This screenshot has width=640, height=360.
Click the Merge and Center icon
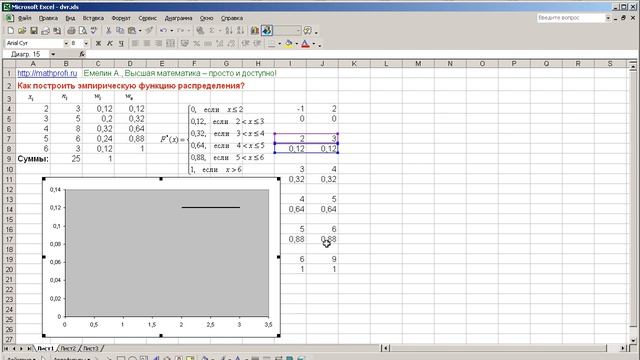point(171,43)
